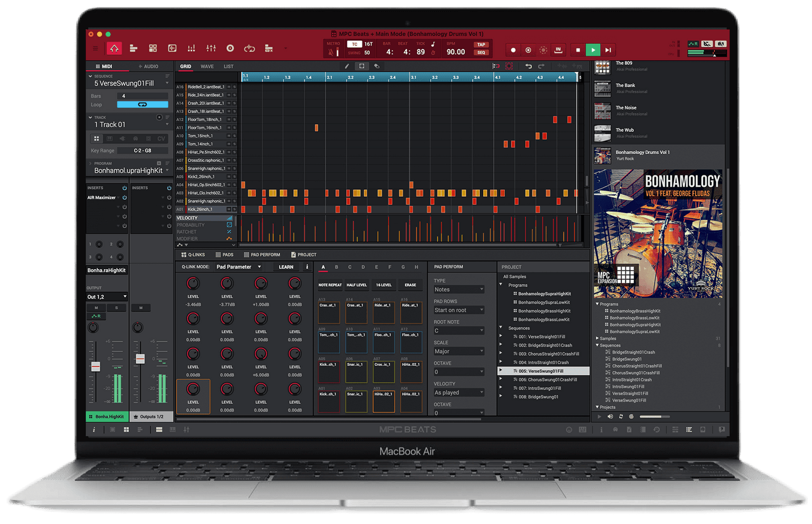Click the Bonha.HighKit volume fader
The image size is (812, 524).
coord(96,367)
